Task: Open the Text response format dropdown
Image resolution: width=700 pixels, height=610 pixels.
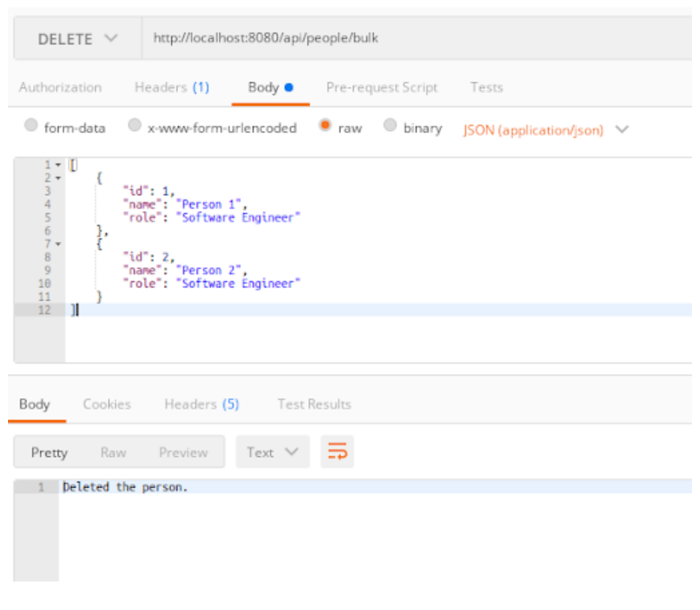Action: tap(273, 451)
